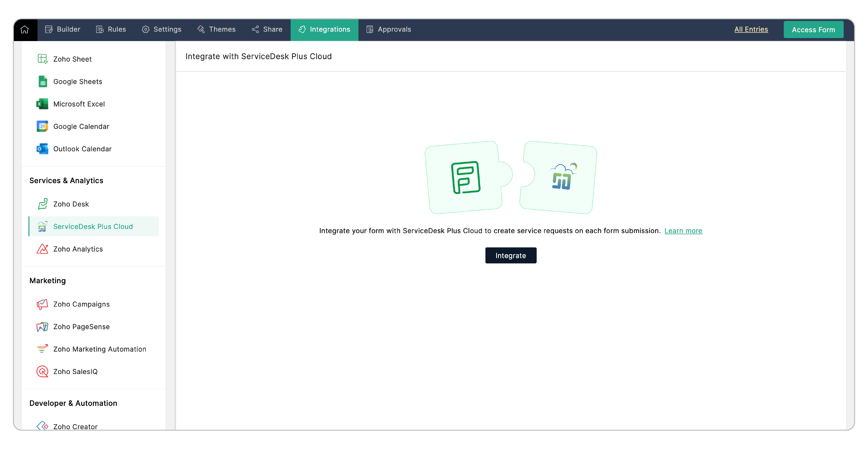
Task: Click the Zoho Analytics icon
Action: click(x=42, y=249)
